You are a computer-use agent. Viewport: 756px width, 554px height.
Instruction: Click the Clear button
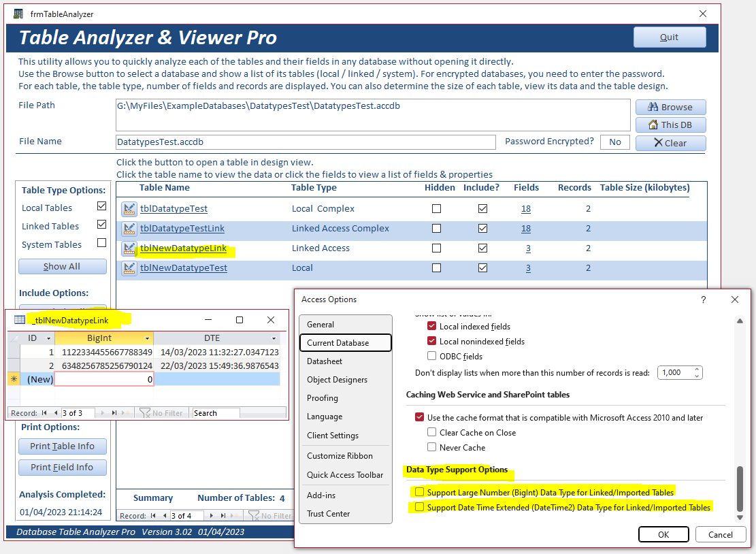click(670, 143)
